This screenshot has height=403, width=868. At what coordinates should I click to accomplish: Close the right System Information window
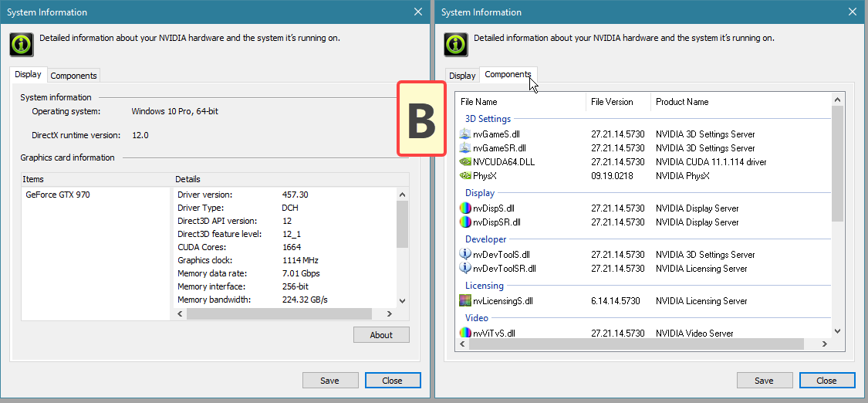tap(853, 12)
